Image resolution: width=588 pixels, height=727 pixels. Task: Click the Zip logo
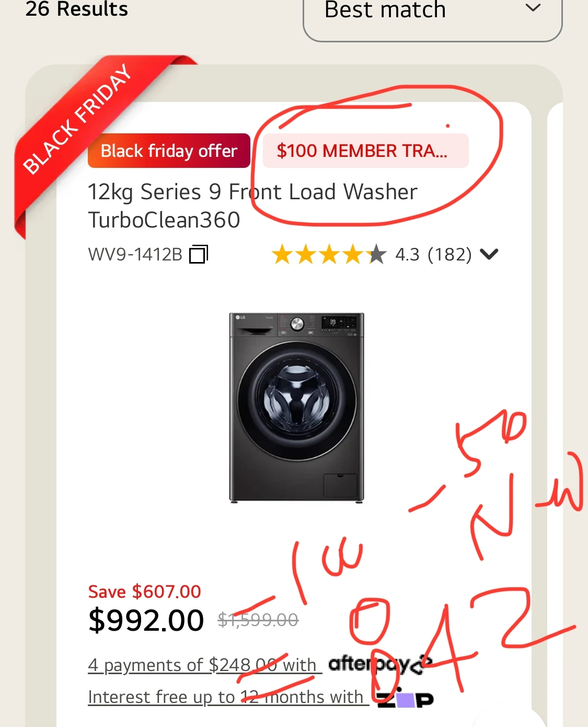(x=406, y=698)
